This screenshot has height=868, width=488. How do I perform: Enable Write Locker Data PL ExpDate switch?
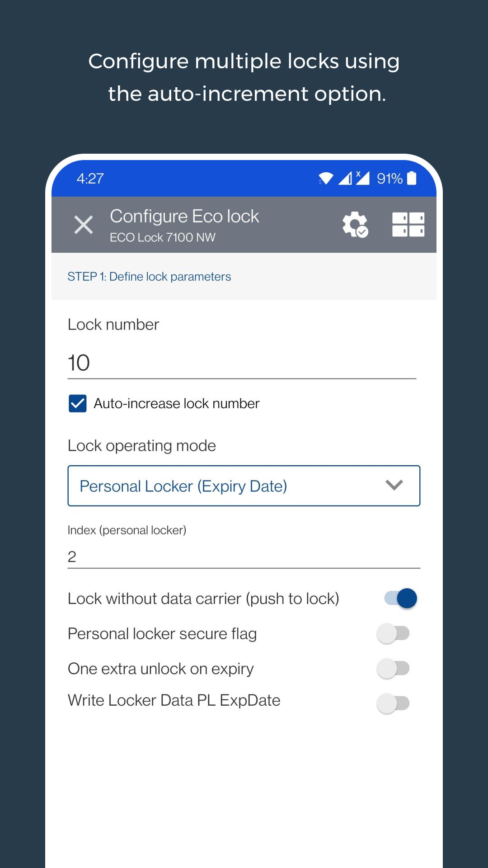click(393, 703)
